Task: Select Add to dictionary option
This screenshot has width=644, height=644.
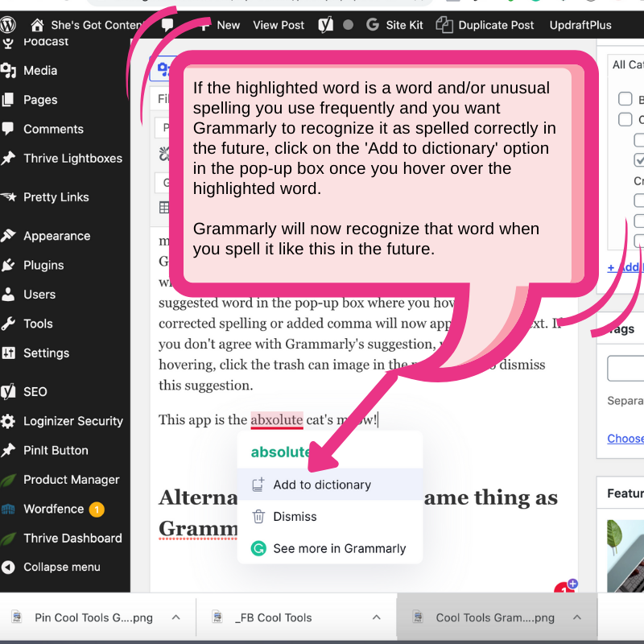Action: tap(321, 485)
